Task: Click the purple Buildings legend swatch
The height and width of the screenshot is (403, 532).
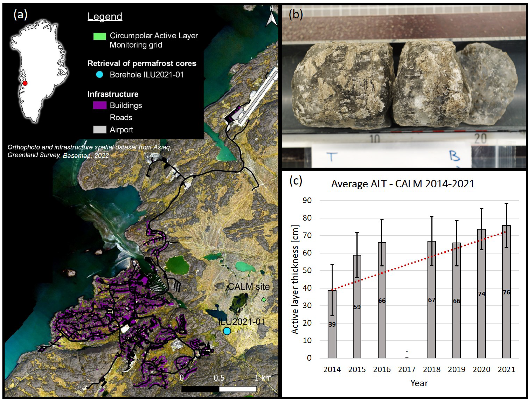Action: tap(99, 105)
